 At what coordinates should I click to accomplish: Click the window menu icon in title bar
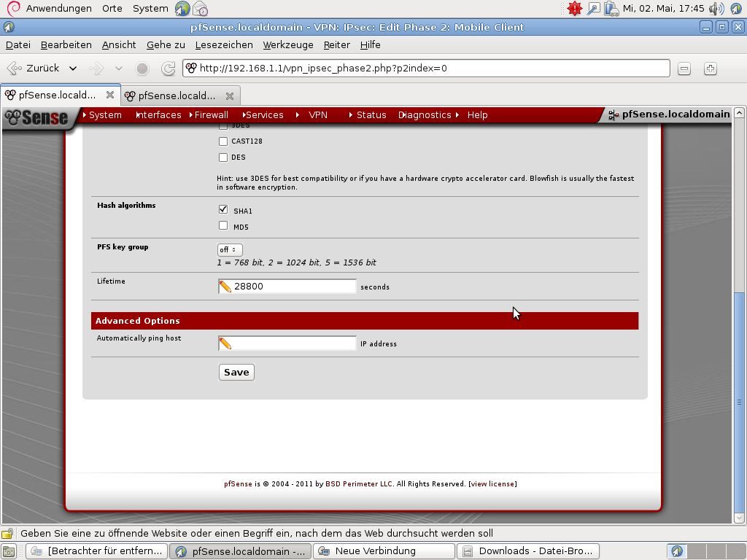(9, 27)
